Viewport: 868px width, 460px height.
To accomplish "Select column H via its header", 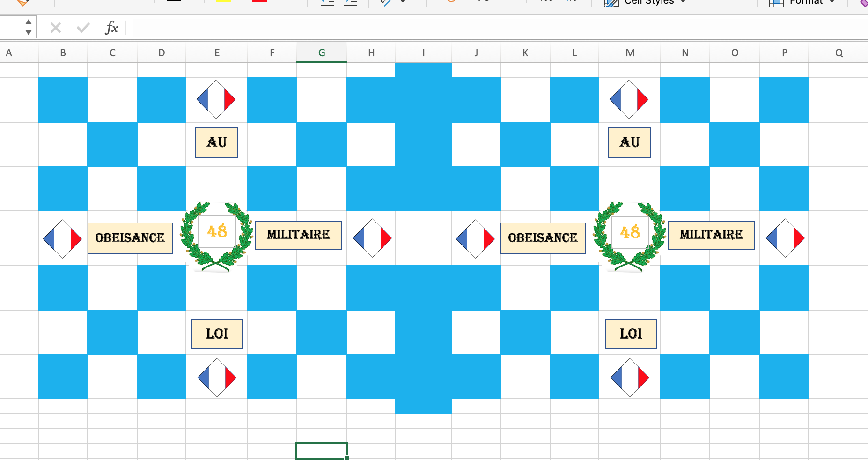I will click(371, 53).
